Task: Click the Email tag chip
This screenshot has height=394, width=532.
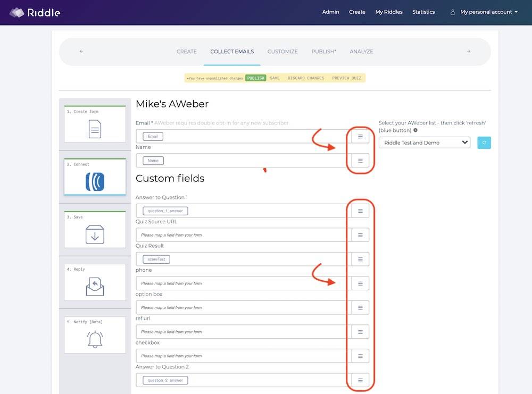Action: click(153, 136)
